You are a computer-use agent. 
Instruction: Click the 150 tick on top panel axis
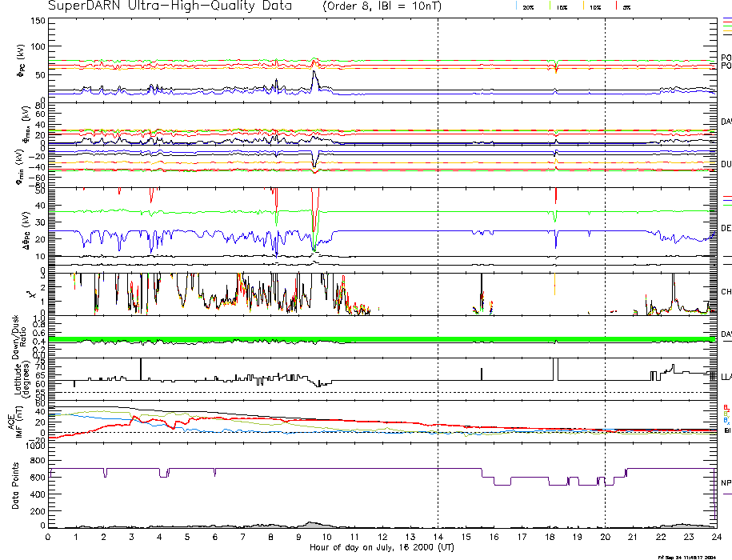[38, 20]
